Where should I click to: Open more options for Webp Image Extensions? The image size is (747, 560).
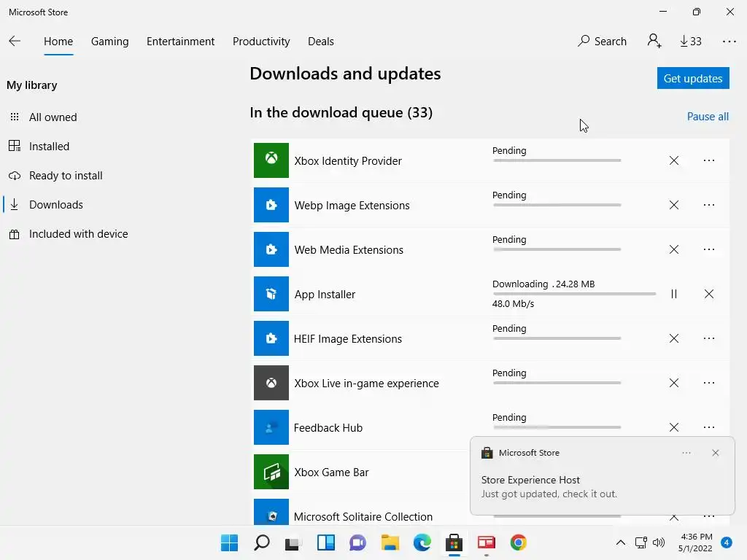click(709, 205)
